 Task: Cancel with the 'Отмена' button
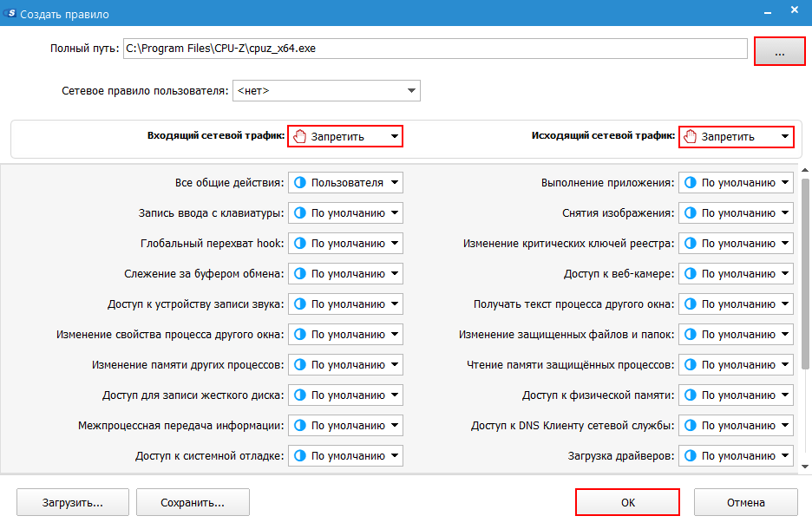point(746,503)
